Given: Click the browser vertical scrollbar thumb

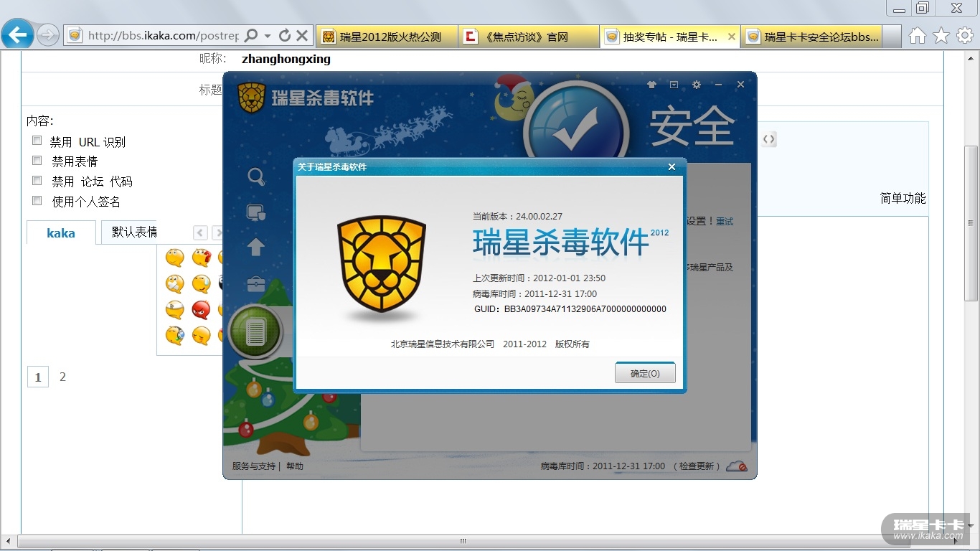Looking at the screenshot, I should coord(971,222).
